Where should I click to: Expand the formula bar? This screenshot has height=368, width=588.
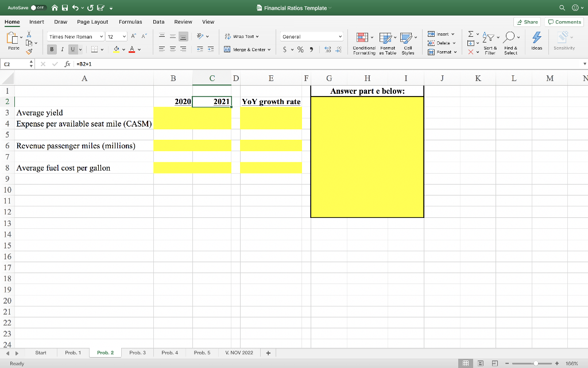pyautogui.click(x=584, y=64)
